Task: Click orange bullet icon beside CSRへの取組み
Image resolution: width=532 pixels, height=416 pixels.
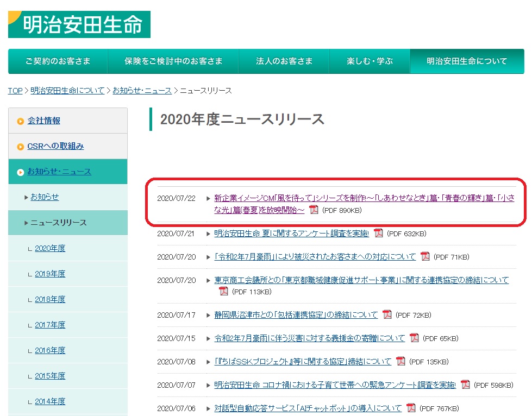Action: (20, 147)
